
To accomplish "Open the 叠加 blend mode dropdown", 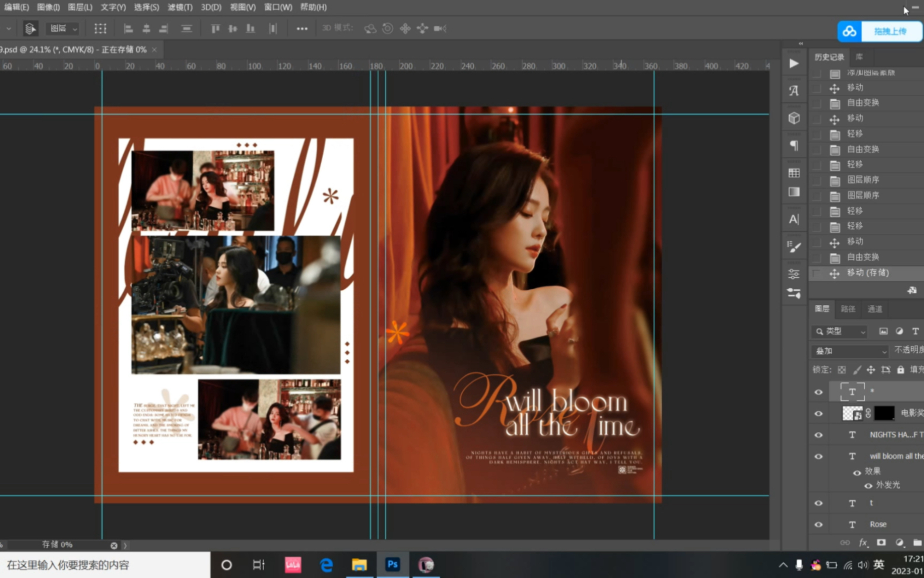I will coord(850,351).
